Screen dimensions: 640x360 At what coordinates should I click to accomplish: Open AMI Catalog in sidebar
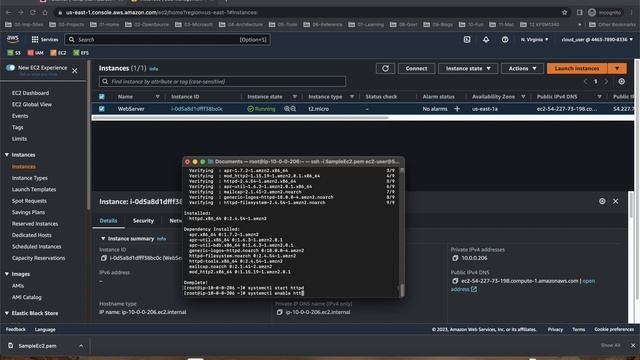[x=27, y=297]
